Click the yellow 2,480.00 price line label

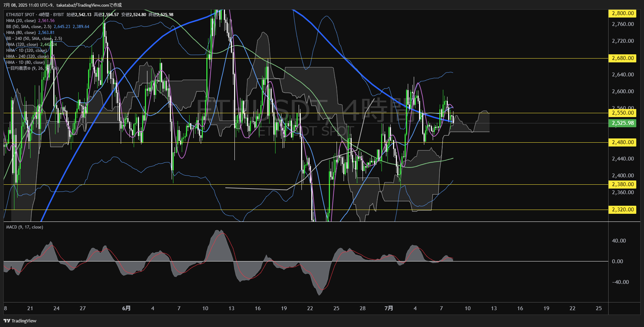click(x=623, y=142)
